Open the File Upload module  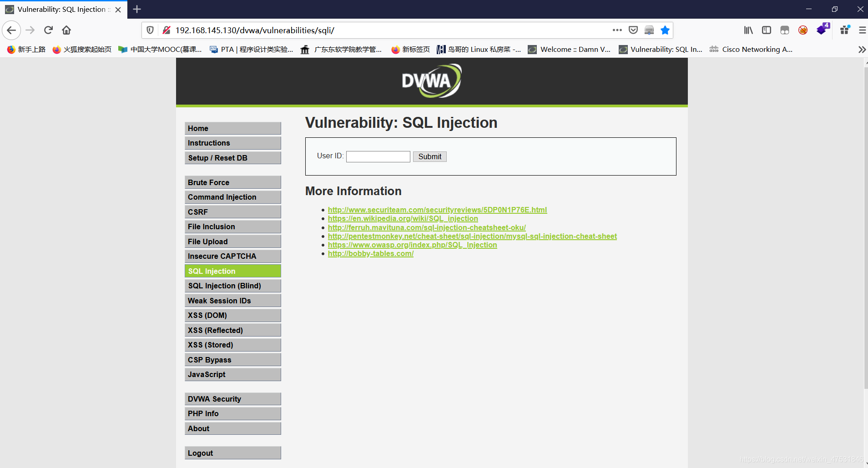click(233, 242)
